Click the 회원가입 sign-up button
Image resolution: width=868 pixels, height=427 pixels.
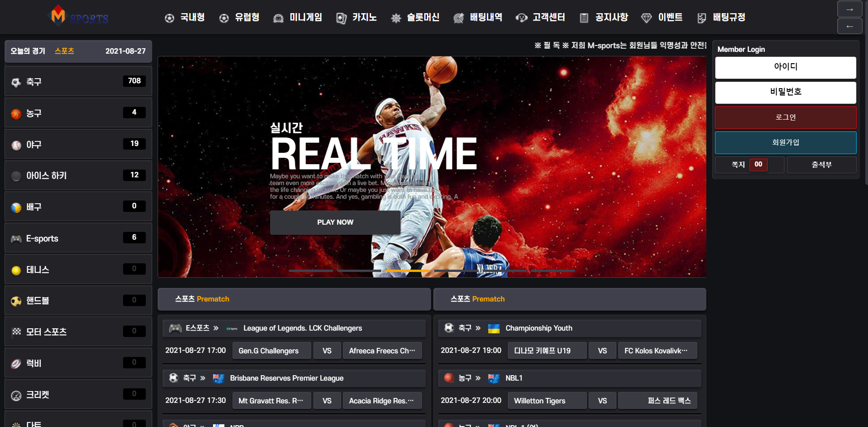[785, 143]
